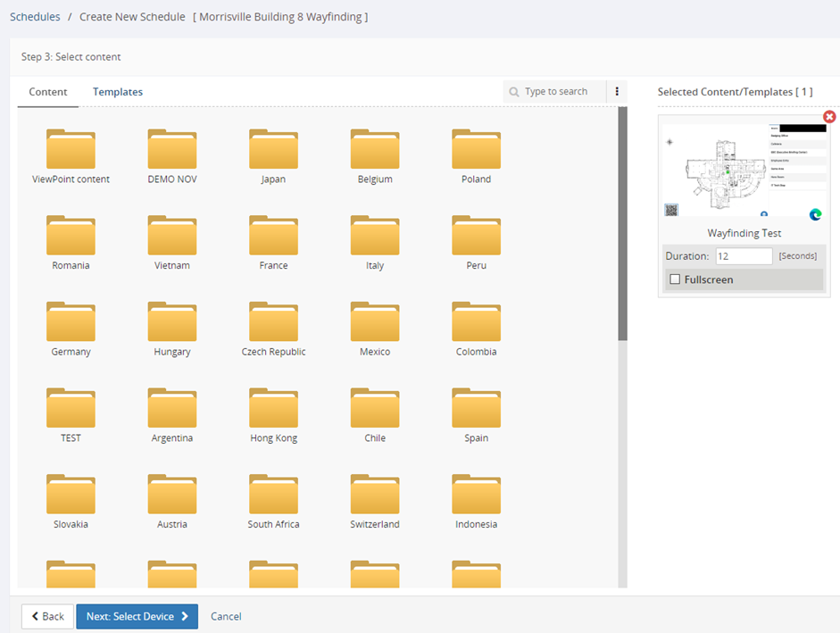Switch to the Content tab

[x=48, y=92]
